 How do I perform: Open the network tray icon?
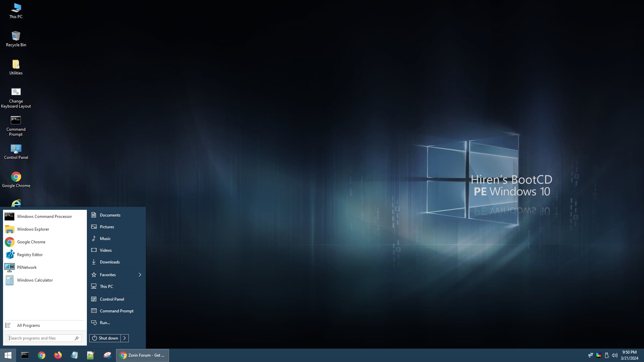click(x=591, y=355)
